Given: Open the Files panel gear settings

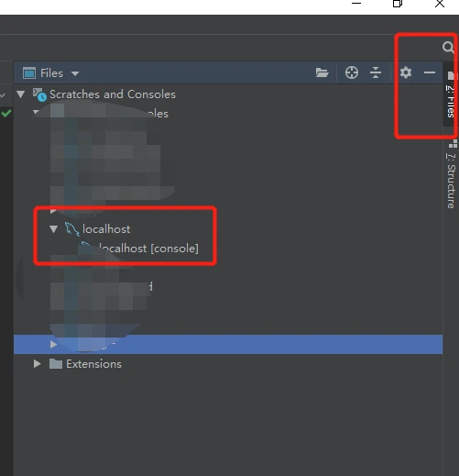Looking at the screenshot, I should point(406,72).
